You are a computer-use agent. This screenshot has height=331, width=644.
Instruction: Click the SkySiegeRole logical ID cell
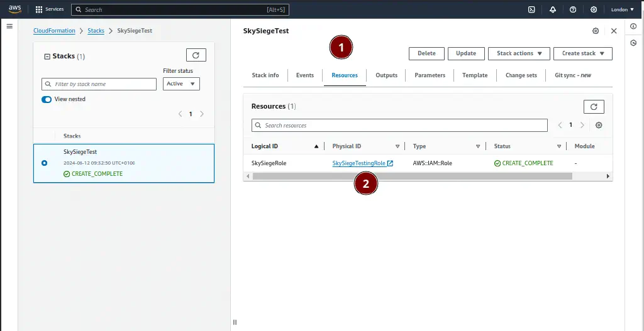point(269,163)
